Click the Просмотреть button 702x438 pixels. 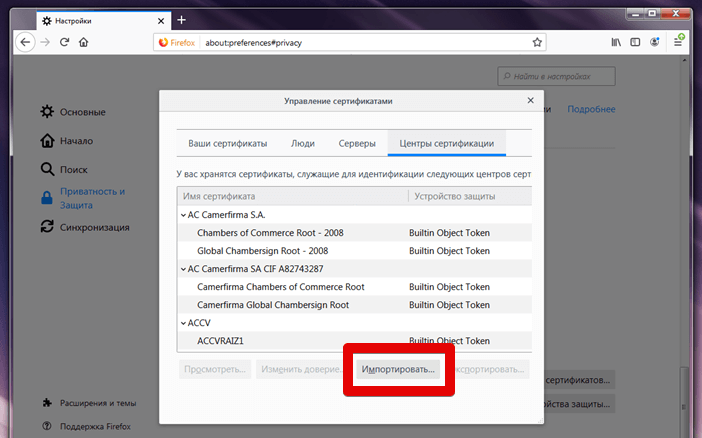pyautogui.click(x=215, y=369)
